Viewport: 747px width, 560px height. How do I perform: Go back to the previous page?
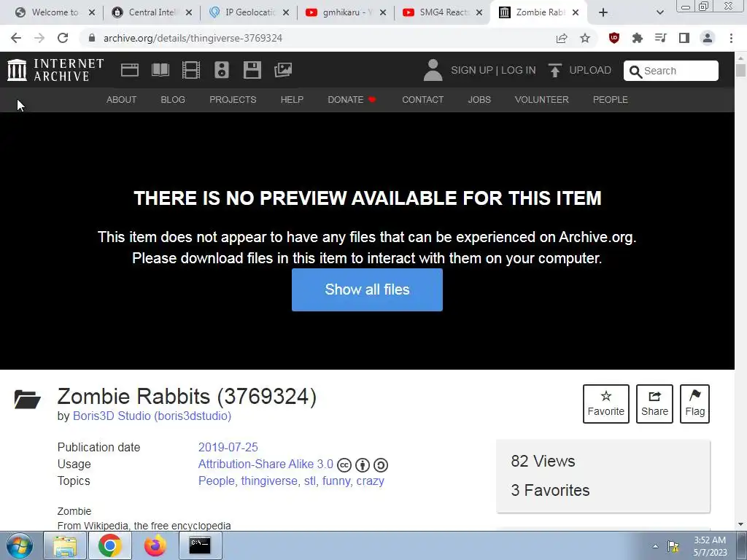pyautogui.click(x=16, y=38)
